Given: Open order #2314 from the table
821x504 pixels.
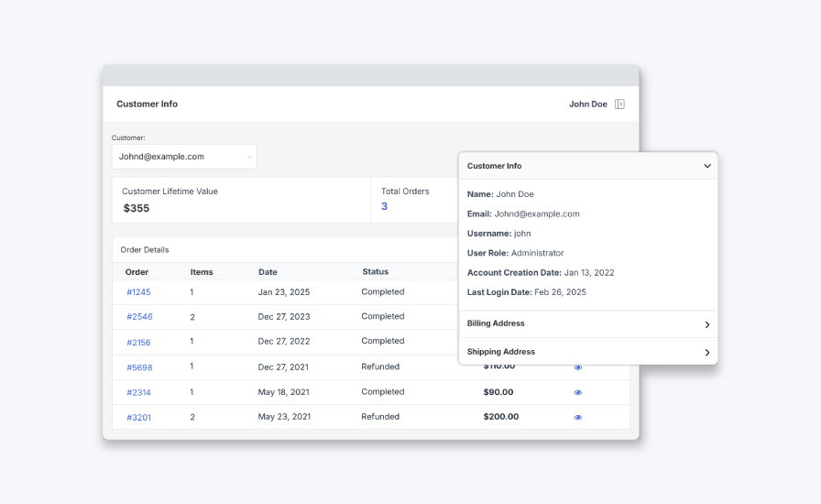Looking at the screenshot, I should [138, 392].
